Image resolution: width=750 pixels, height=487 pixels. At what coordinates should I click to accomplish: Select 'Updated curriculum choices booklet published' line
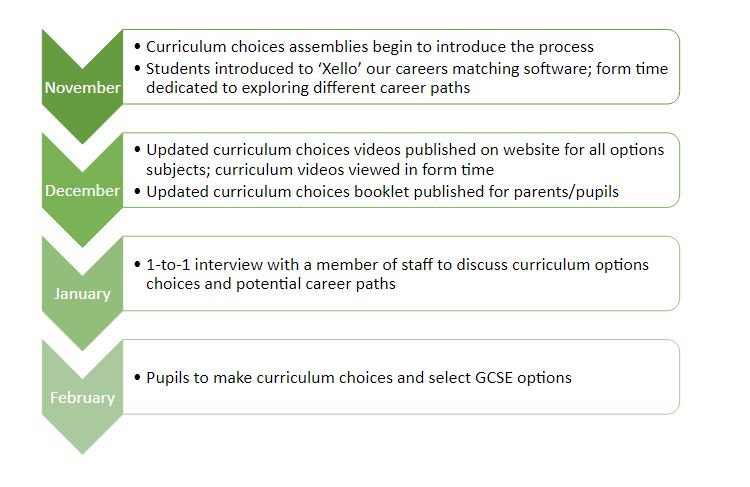pyautogui.click(x=382, y=192)
